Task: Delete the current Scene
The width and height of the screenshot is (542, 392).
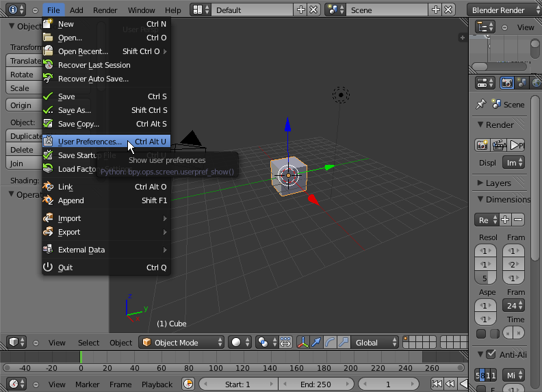Action: (448, 10)
